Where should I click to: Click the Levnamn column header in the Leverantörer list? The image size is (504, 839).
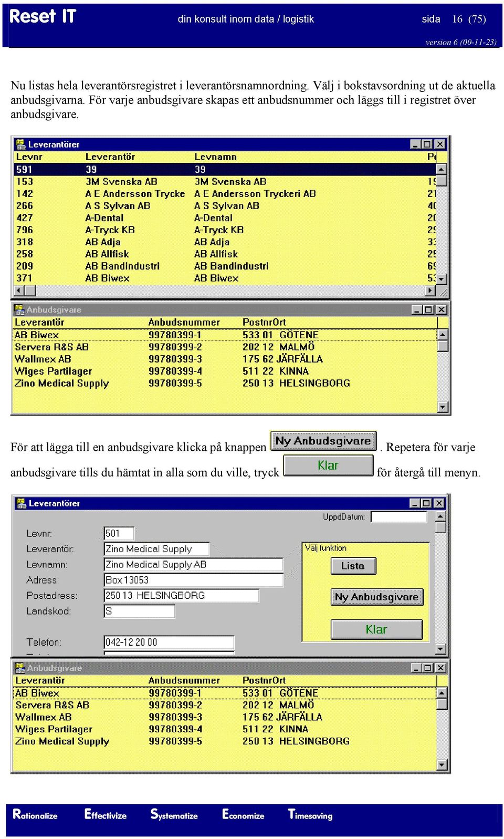tap(216, 157)
